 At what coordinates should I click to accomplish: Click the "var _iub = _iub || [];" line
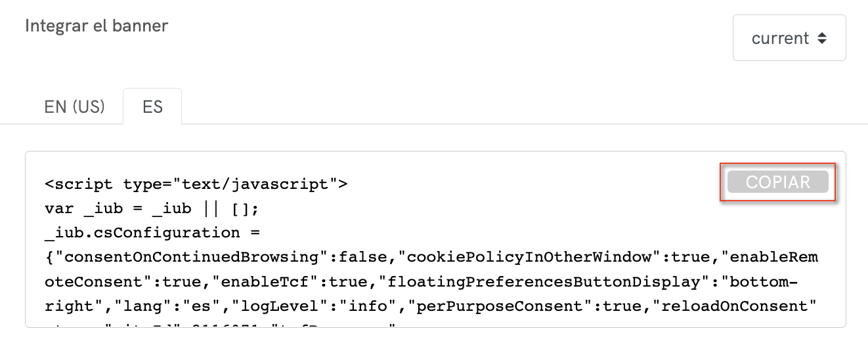coord(152,209)
